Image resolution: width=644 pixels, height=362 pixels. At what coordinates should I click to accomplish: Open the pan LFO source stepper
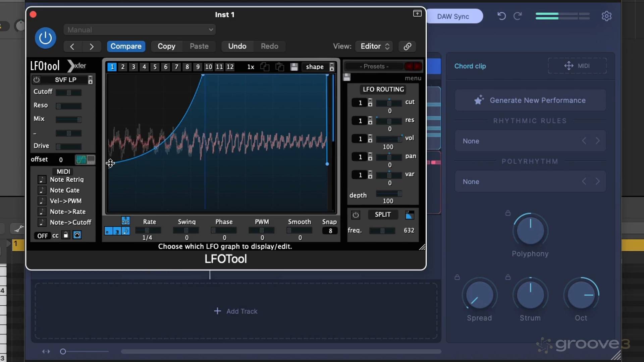coord(370,157)
